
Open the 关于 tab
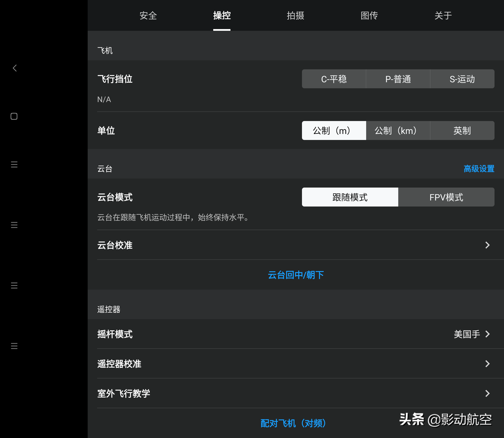pos(443,16)
